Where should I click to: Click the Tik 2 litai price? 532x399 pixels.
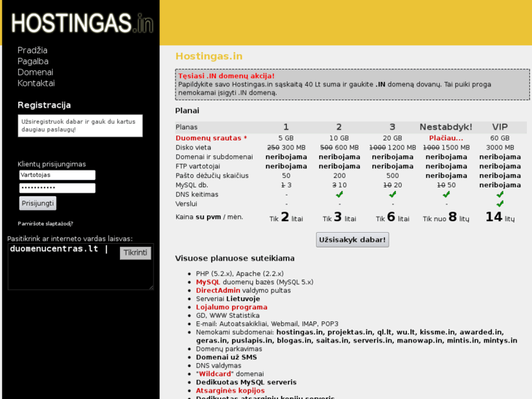click(286, 217)
